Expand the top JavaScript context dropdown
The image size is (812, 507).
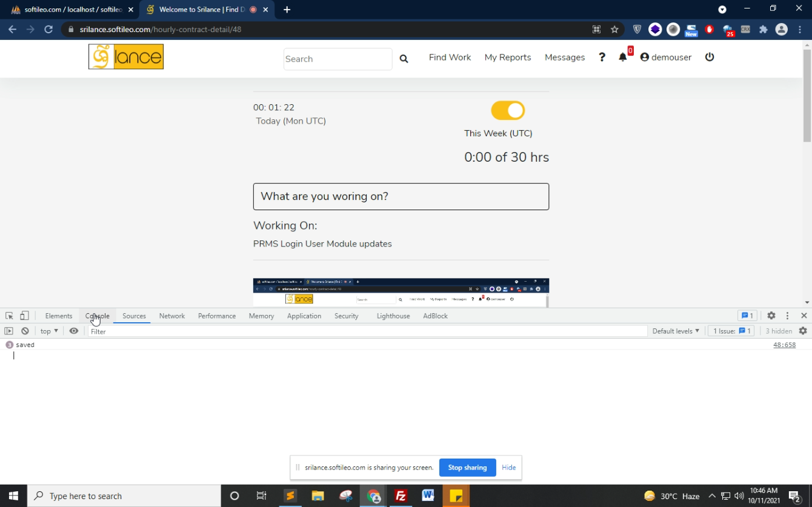point(49,331)
